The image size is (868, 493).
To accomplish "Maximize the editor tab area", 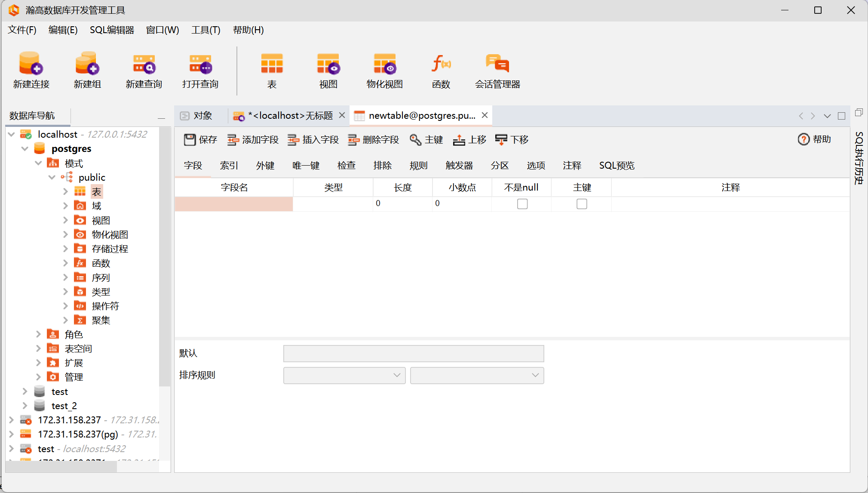I will point(841,116).
